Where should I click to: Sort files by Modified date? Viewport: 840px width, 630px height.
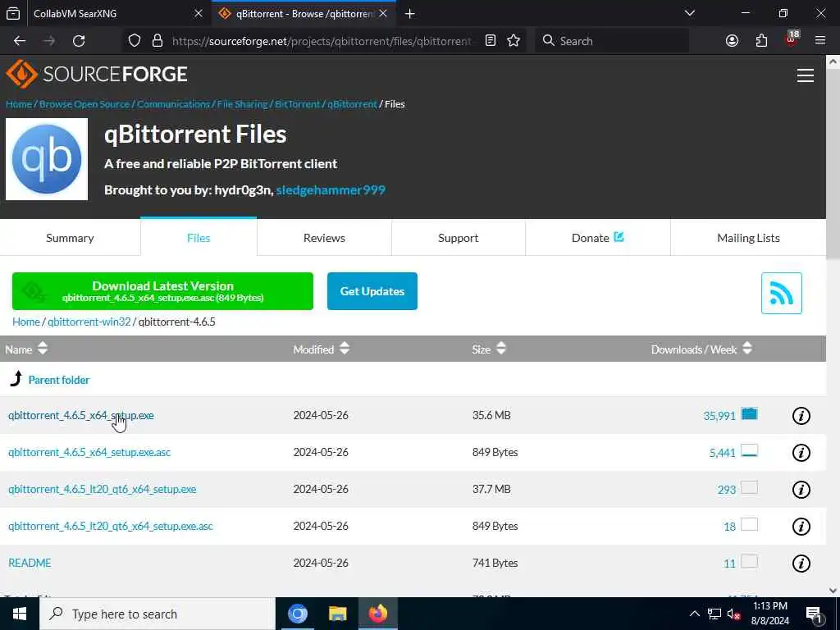(x=322, y=349)
